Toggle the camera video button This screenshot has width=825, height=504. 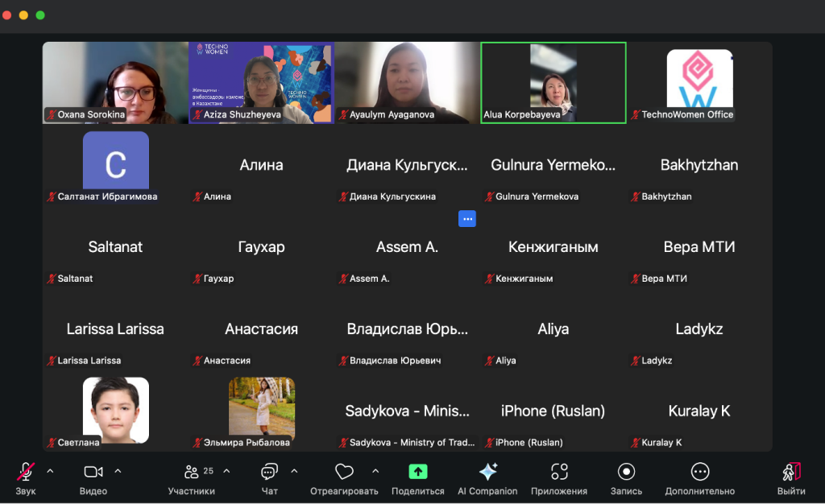pos(93,472)
